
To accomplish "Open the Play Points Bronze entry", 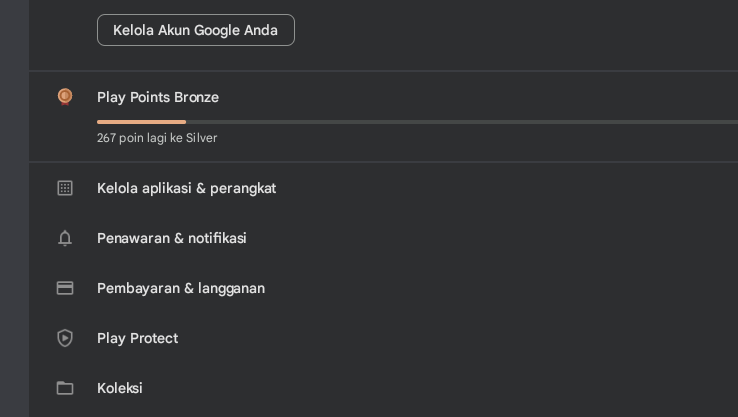I will tap(158, 97).
